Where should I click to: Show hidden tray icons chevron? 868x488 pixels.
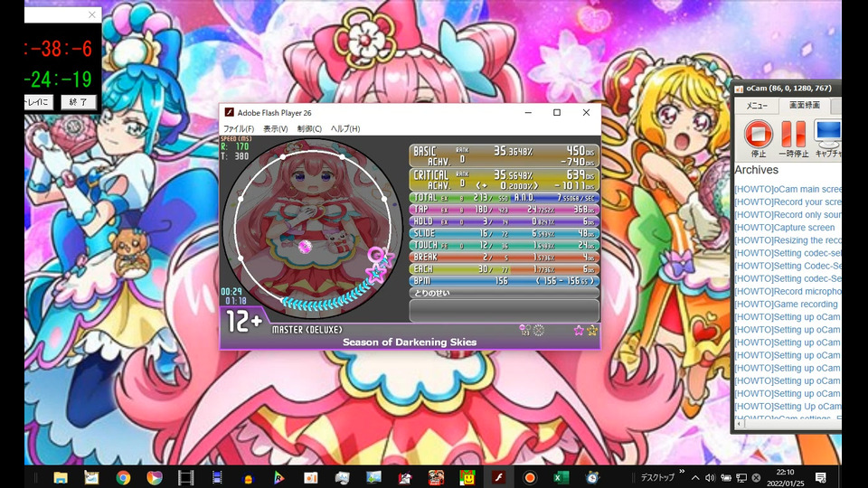coord(695,477)
